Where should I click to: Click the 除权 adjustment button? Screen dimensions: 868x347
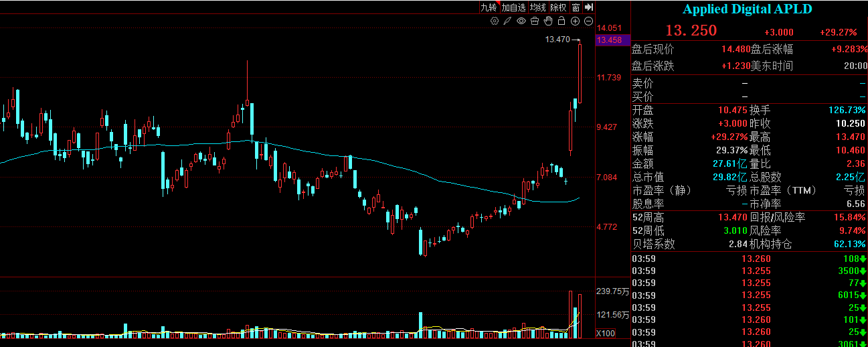[x=559, y=7]
